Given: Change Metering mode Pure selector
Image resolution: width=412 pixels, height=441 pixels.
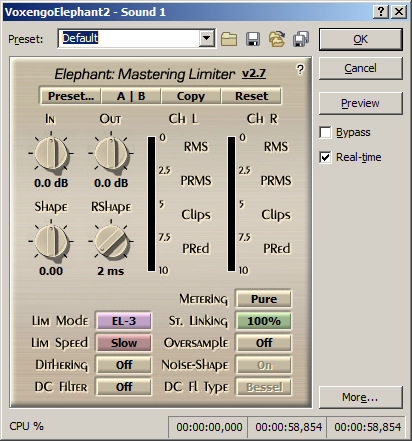Looking at the screenshot, I should pyautogui.click(x=264, y=299).
